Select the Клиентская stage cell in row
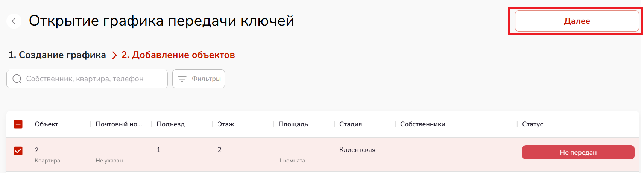This screenshot has height=173, width=644. 357,150
